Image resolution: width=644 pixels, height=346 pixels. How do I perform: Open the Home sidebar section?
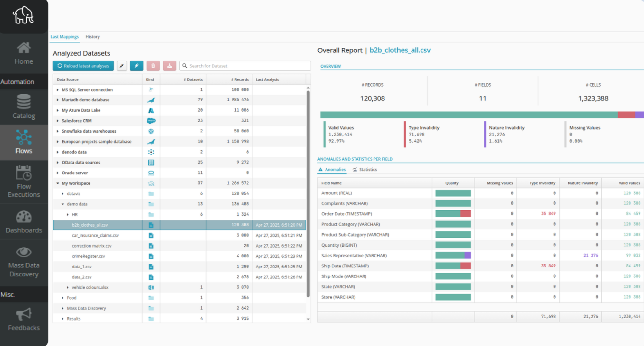point(24,53)
